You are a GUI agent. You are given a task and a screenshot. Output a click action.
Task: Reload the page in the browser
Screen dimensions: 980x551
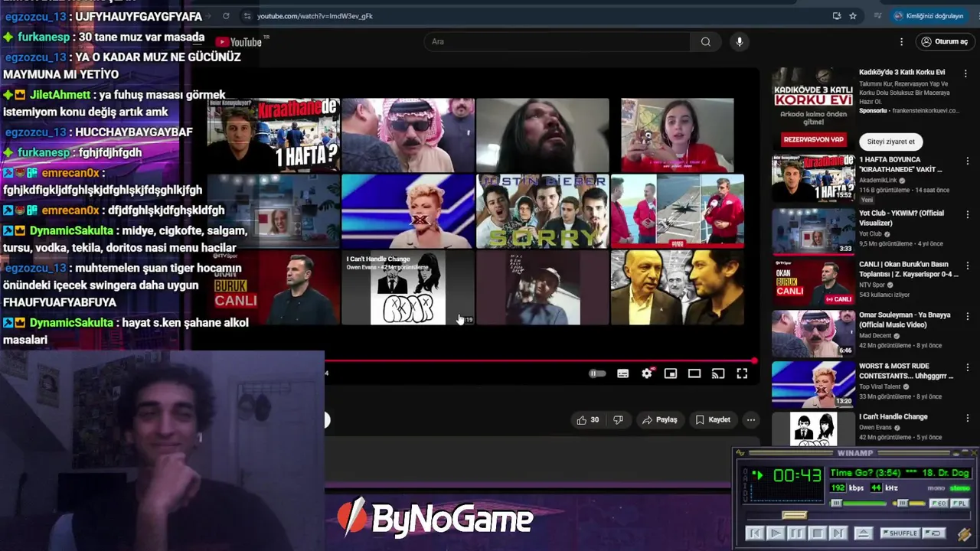point(226,16)
